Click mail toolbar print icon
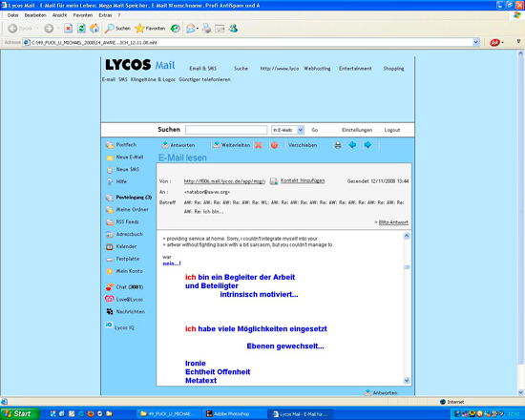This screenshot has height=420, width=525. click(338, 145)
